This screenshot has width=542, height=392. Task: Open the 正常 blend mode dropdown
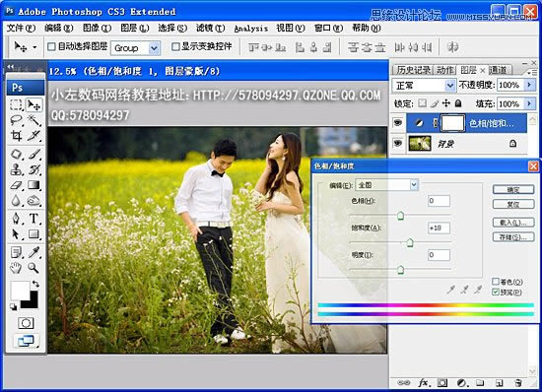[x=424, y=85]
